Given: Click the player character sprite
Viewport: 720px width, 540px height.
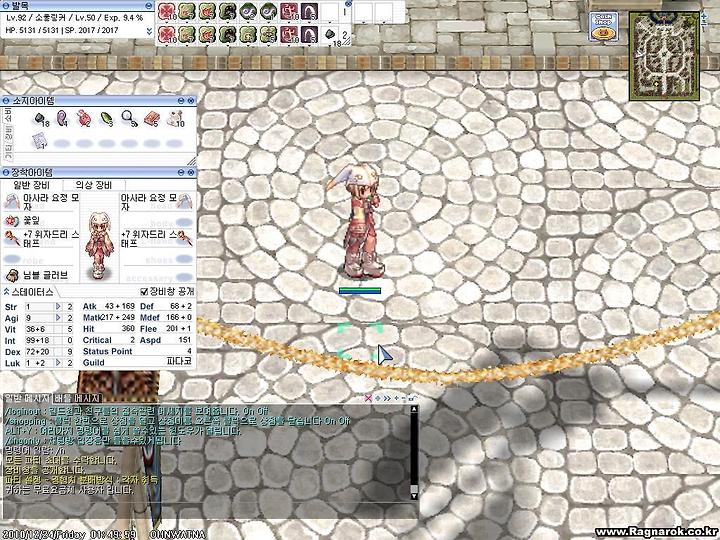Looking at the screenshot, I should point(358,222).
